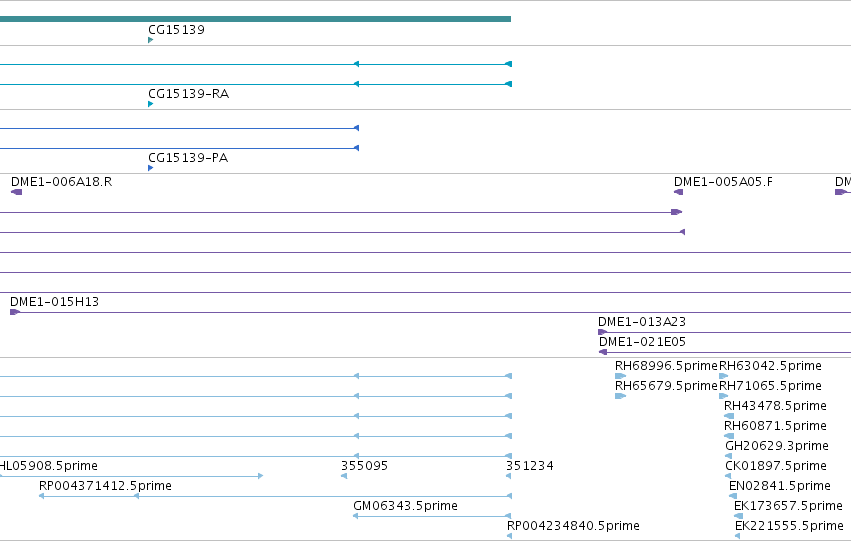This screenshot has height=541, width=851.
Task: Click the DME1-005A05.F feature arrow
Action: (678, 192)
